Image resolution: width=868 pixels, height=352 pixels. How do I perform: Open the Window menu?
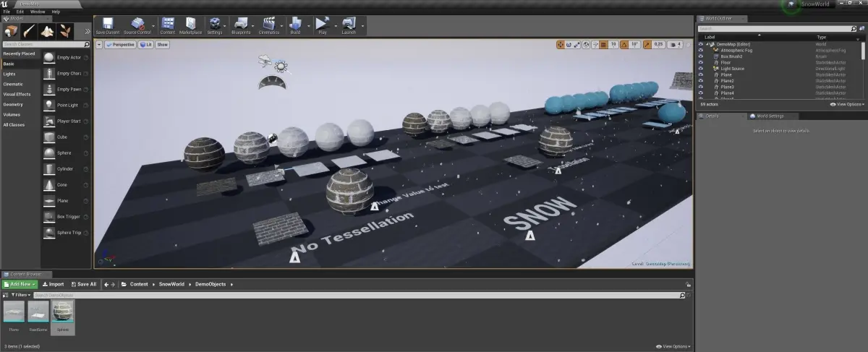coord(38,12)
